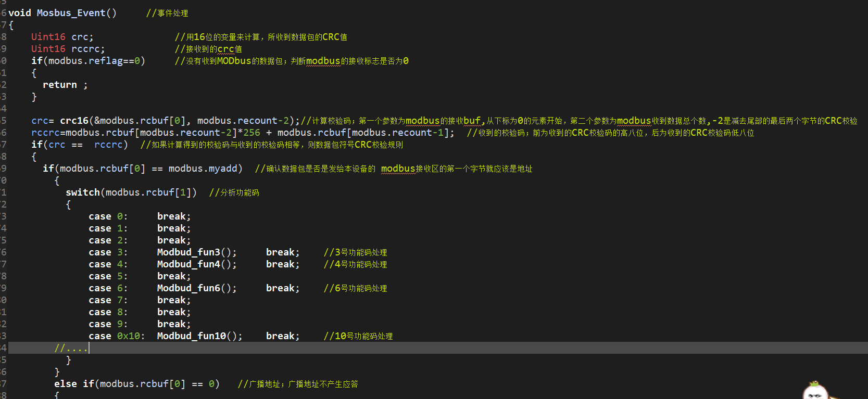
Task: Click the //事件处理 comment
Action: (x=167, y=13)
